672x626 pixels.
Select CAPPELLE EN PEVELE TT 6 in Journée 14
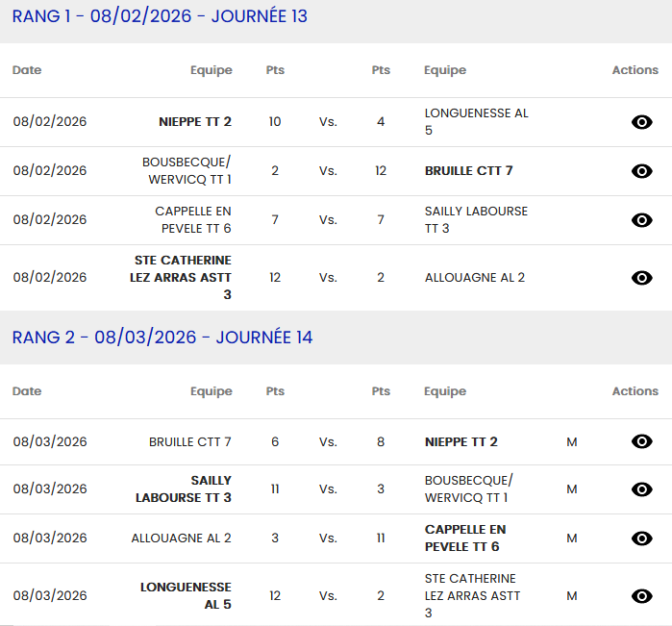[465, 538]
